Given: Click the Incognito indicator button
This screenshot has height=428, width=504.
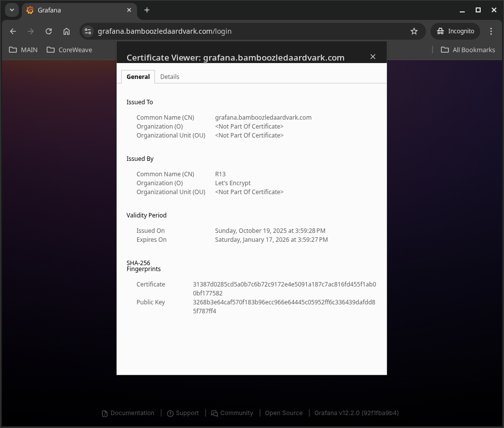Looking at the screenshot, I should click(x=455, y=31).
